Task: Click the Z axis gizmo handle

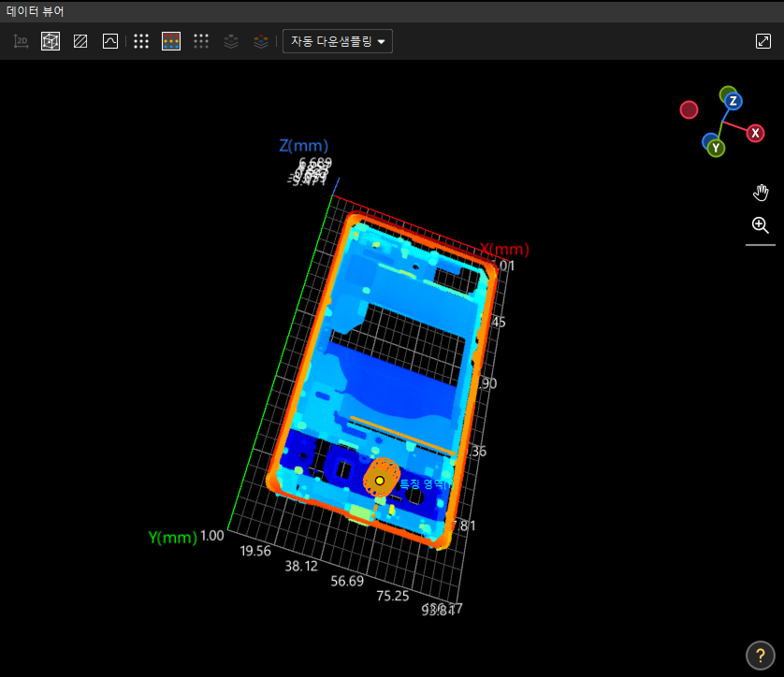Action: click(733, 101)
